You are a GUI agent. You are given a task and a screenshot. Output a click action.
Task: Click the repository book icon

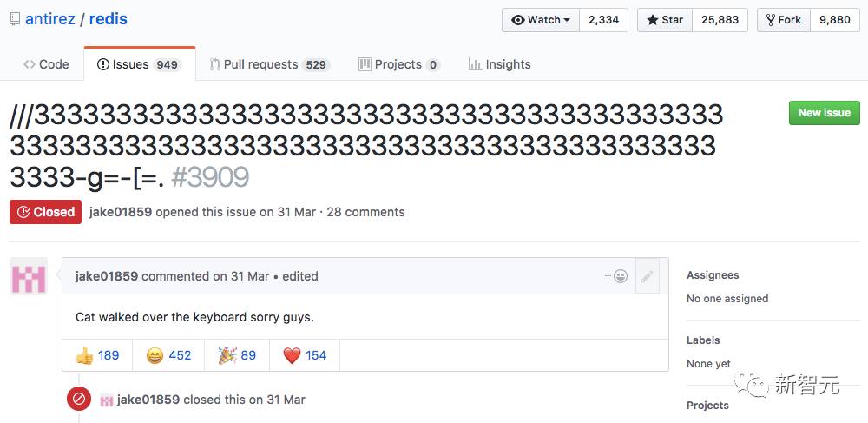[15, 19]
